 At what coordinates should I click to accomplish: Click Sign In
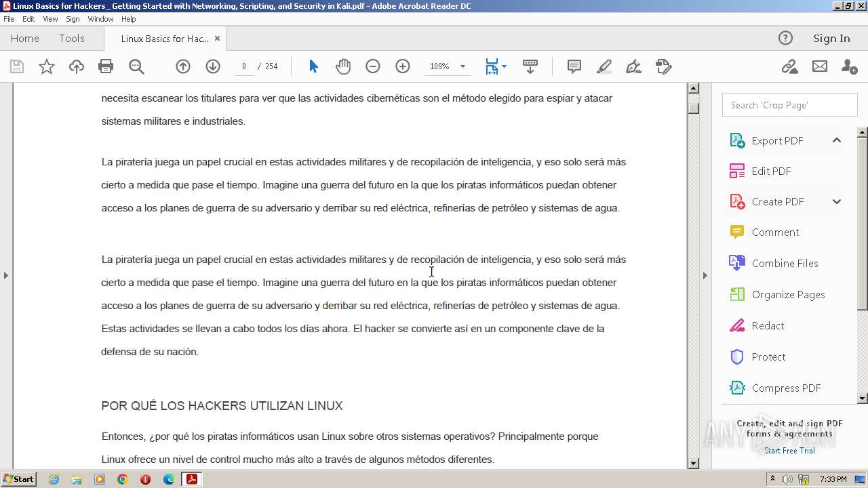tap(831, 39)
